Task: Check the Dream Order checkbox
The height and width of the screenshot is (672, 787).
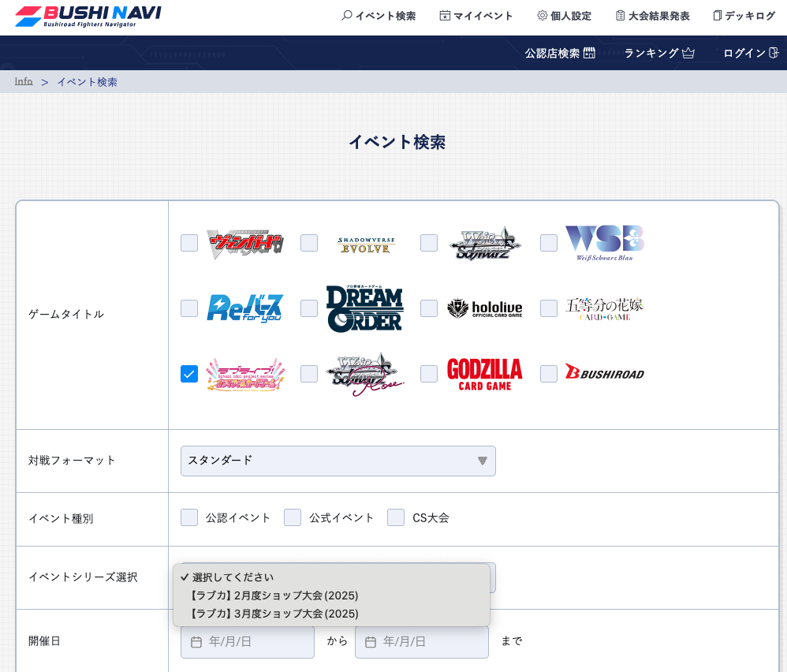Action: coord(309,308)
